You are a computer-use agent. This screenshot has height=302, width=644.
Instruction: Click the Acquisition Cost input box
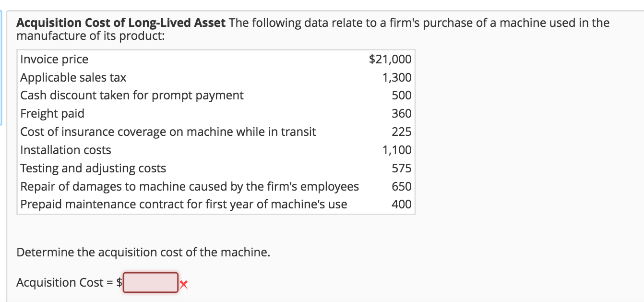151,282
